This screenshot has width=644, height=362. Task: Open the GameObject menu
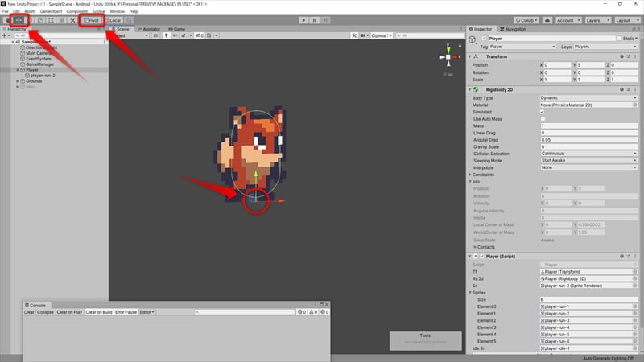point(51,11)
